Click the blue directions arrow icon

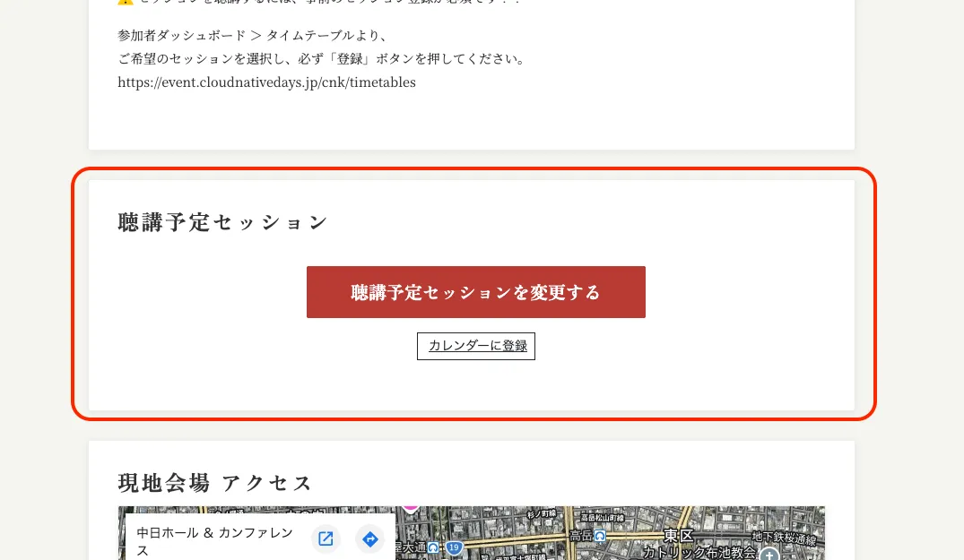click(369, 538)
